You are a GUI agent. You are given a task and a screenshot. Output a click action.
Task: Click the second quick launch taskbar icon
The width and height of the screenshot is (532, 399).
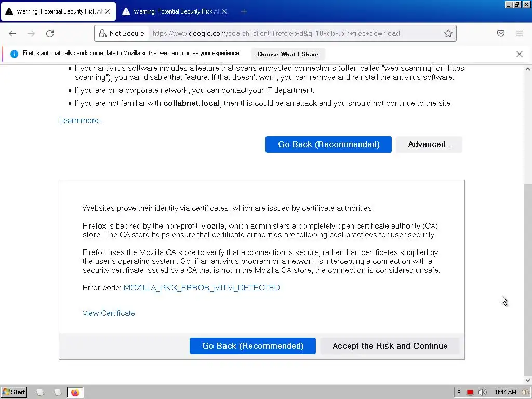pyautogui.click(x=57, y=392)
